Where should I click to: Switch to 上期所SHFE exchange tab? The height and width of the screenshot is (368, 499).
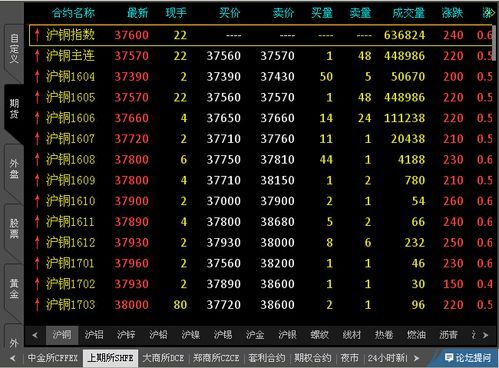coord(111,358)
